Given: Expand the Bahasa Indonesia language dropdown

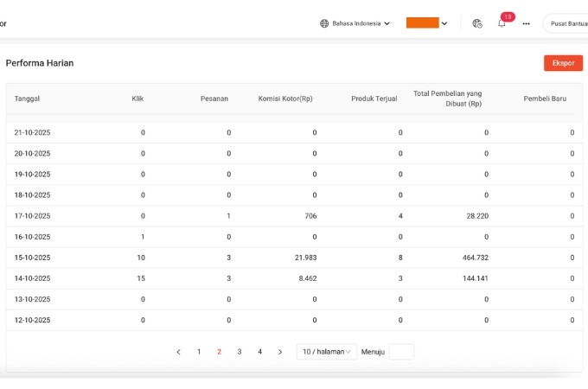Looking at the screenshot, I should coord(355,23).
